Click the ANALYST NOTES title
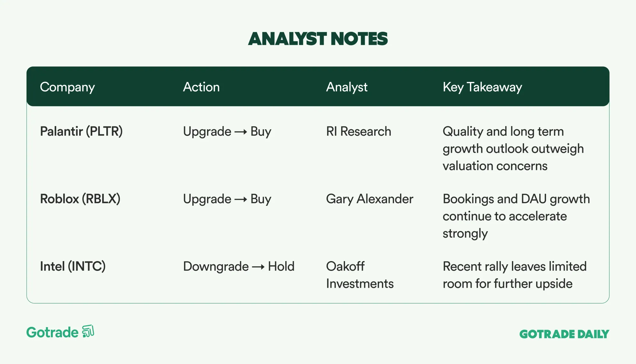The height and width of the screenshot is (364, 636). coord(318,39)
